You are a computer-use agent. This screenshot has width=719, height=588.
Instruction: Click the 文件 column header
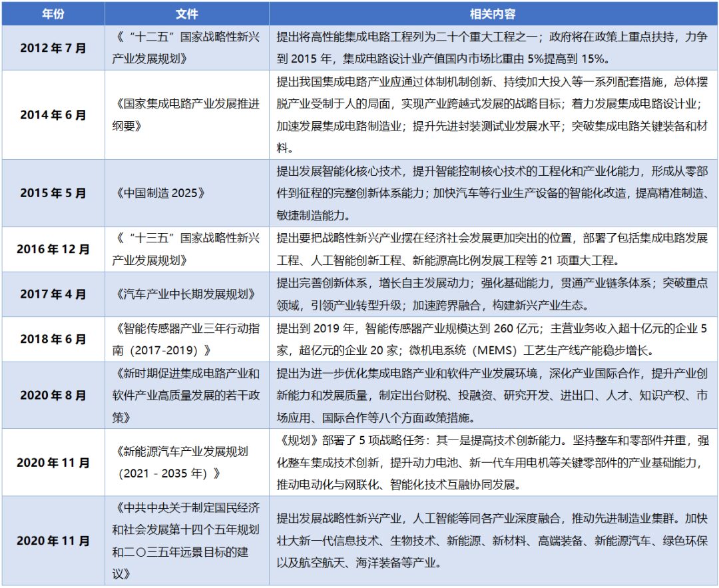pos(187,14)
